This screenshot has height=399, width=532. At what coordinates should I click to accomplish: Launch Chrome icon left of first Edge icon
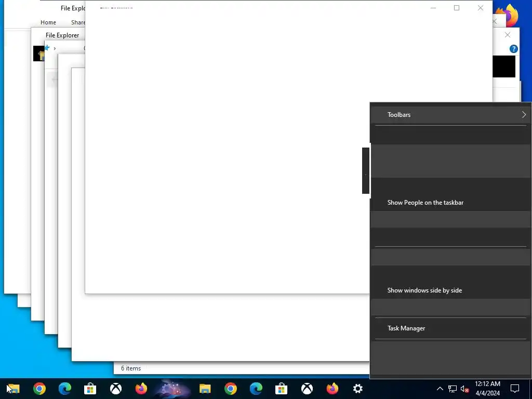point(39,389)
